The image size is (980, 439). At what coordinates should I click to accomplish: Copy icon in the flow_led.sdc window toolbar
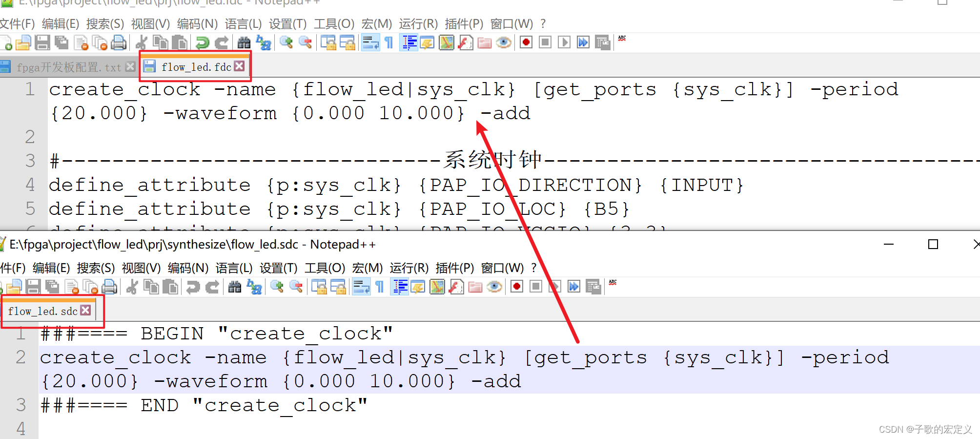click(x=151, y=287)
